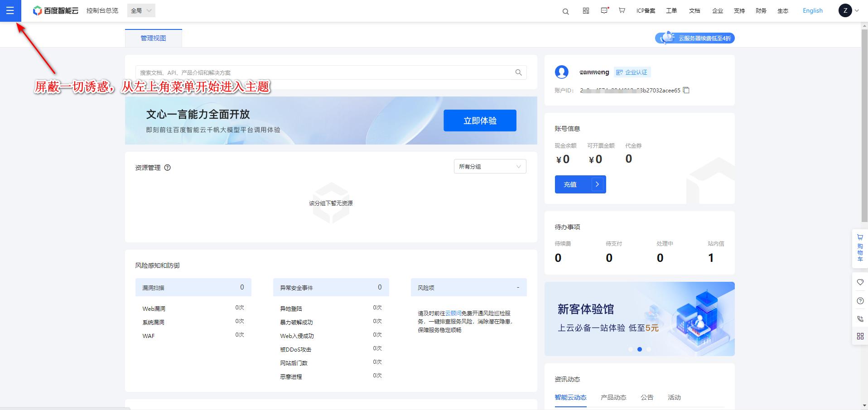Screen dimensions: 868x410
Task: Click the help question mark beside 资源管理
Action: point(167,168)
